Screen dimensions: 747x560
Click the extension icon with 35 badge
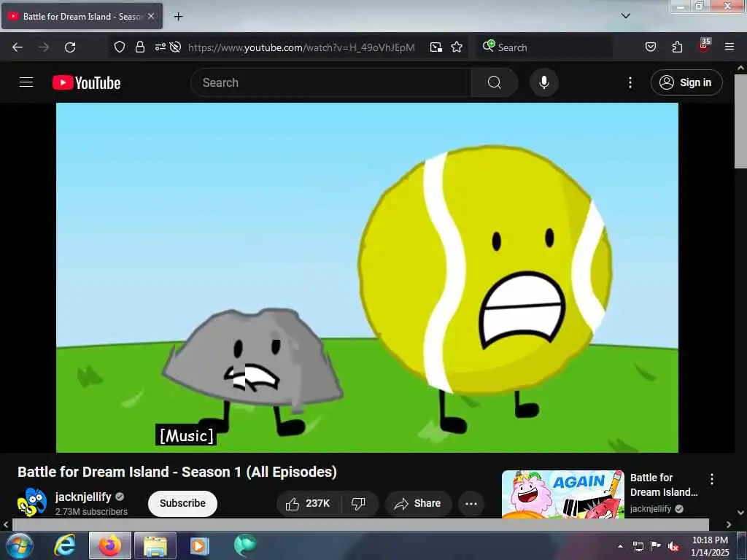704,46
